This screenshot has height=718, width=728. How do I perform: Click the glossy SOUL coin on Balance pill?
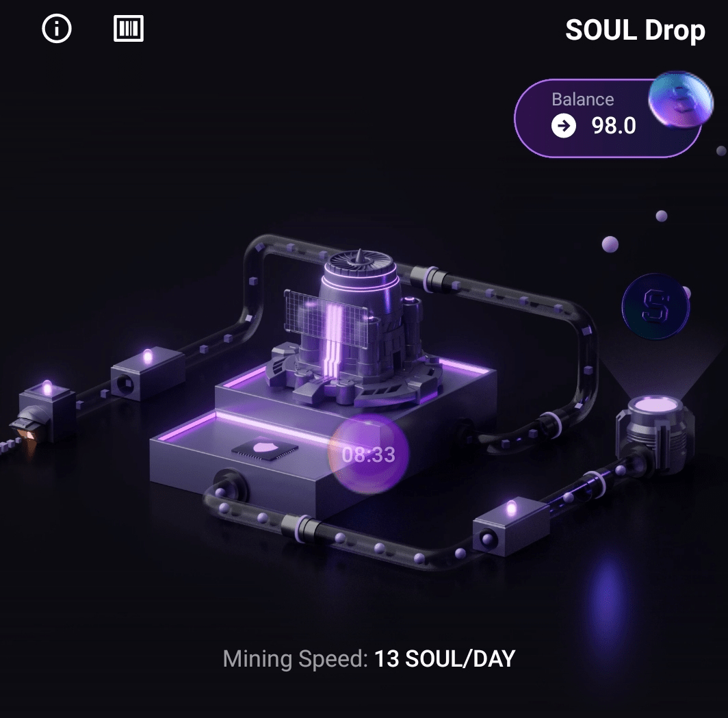point(680,99)
